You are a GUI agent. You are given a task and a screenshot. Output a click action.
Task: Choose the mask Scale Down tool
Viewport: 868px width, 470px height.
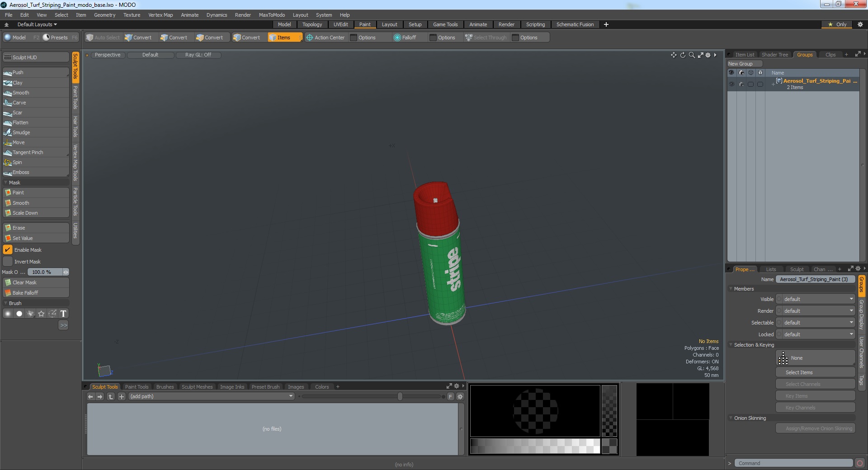click(x=36, y=213)
